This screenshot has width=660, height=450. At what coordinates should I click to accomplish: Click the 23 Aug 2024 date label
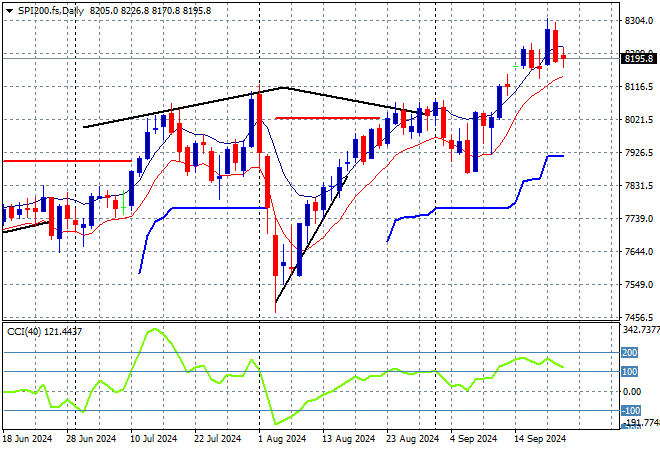point(412,439)
